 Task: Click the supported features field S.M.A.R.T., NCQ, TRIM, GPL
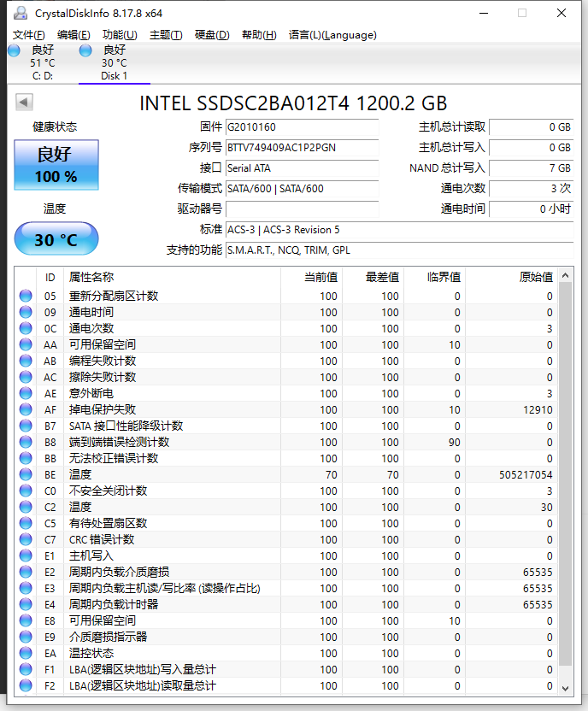(399, 250)
